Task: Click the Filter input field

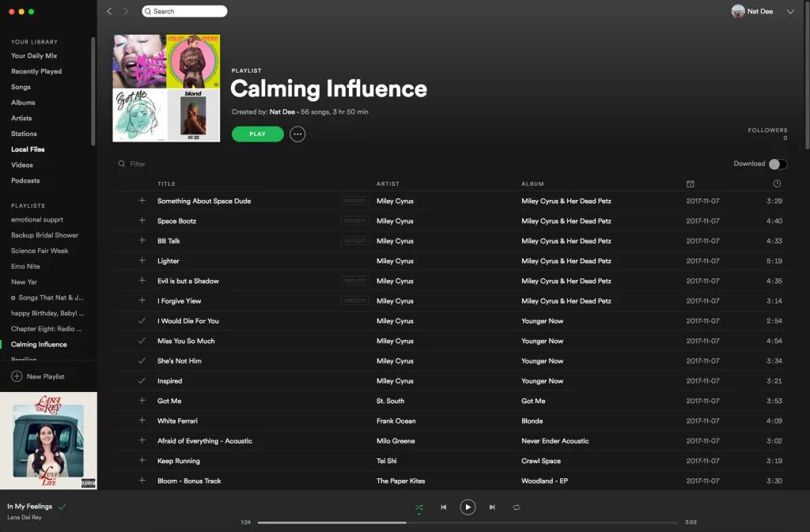Action: point(138,164)
